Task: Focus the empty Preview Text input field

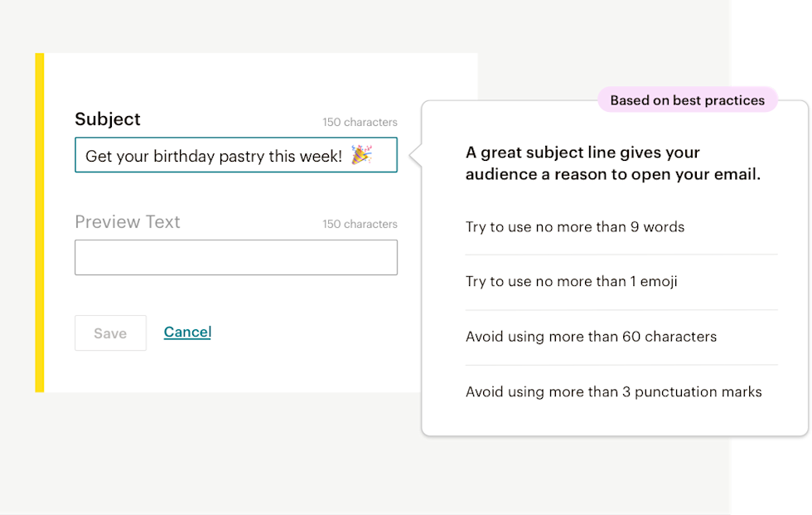Action: click(235, 257)
